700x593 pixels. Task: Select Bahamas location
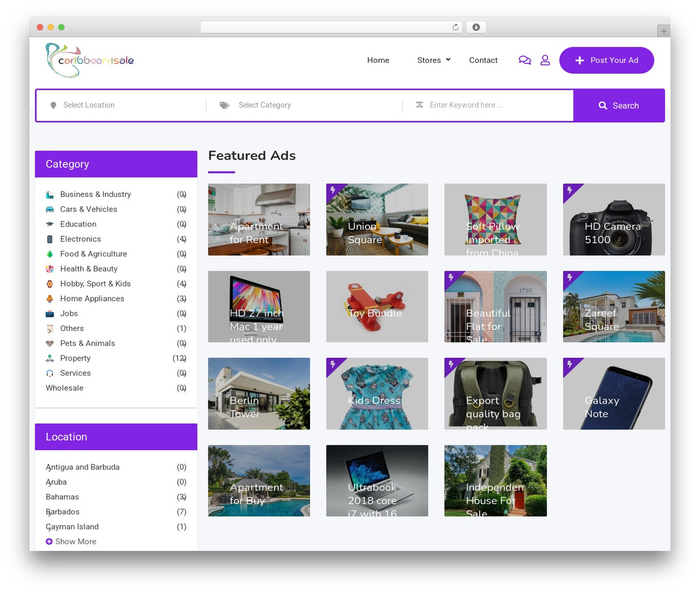tap(62, 497)
